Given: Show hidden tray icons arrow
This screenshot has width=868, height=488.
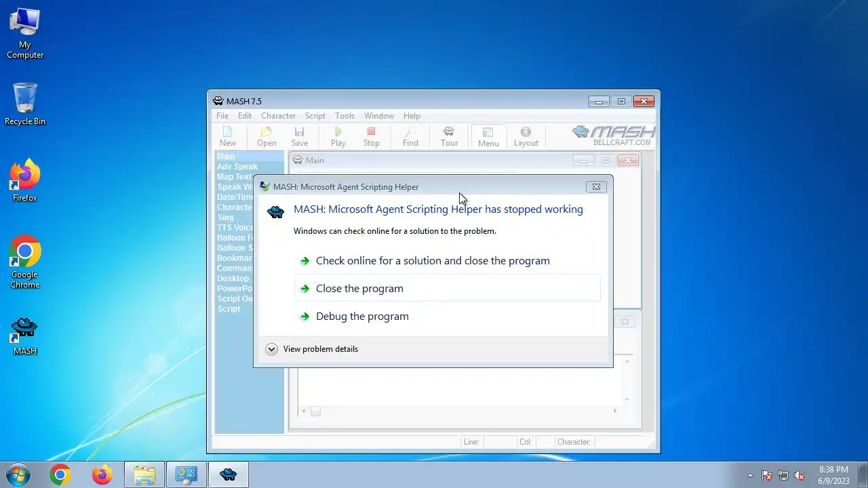Looking at the screenshot, I should click(750, 476).
